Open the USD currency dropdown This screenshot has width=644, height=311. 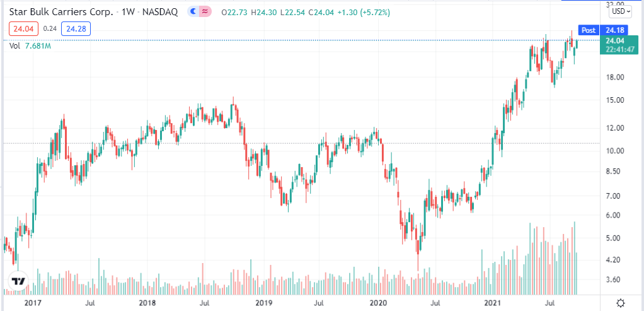[621, 11]
